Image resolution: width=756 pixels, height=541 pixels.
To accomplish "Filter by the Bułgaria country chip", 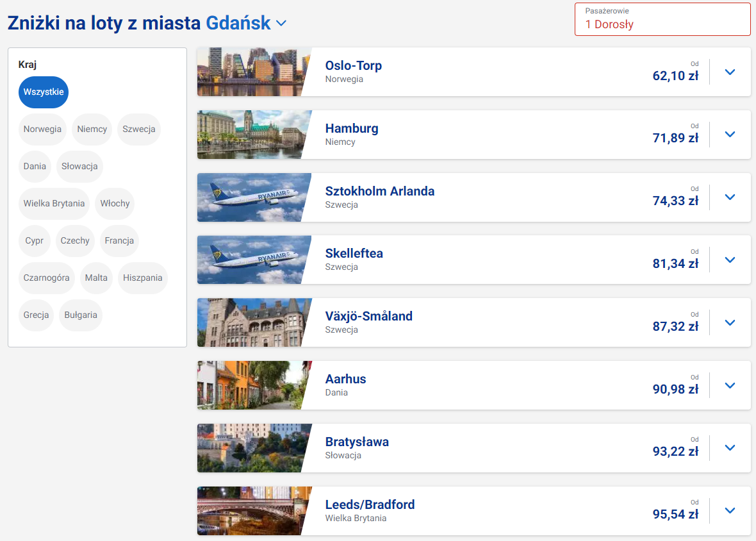I will coord(81,315).
